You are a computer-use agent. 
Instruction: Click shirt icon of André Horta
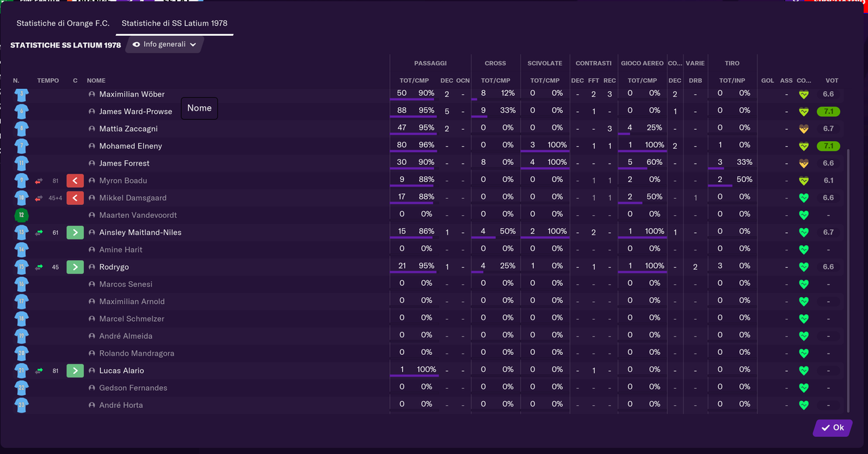(x=22, y=405)
